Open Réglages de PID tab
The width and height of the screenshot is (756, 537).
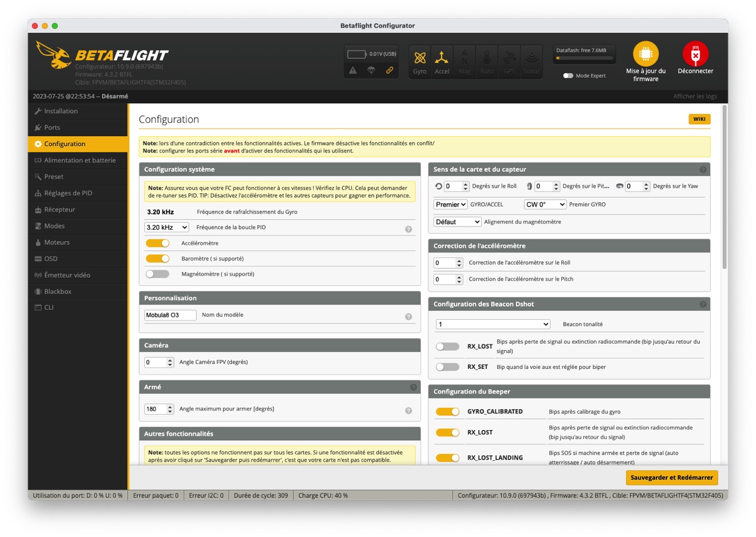(x=77, y=193)
